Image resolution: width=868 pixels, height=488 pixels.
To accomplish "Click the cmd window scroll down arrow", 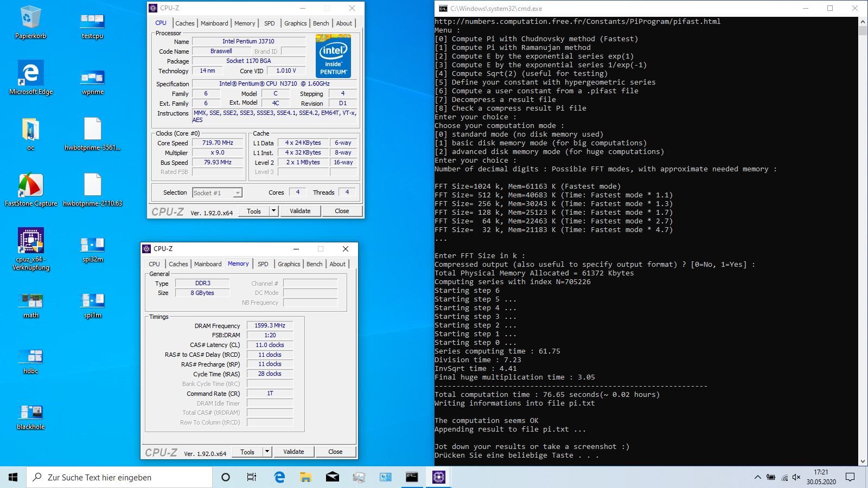I will [863, 461].
